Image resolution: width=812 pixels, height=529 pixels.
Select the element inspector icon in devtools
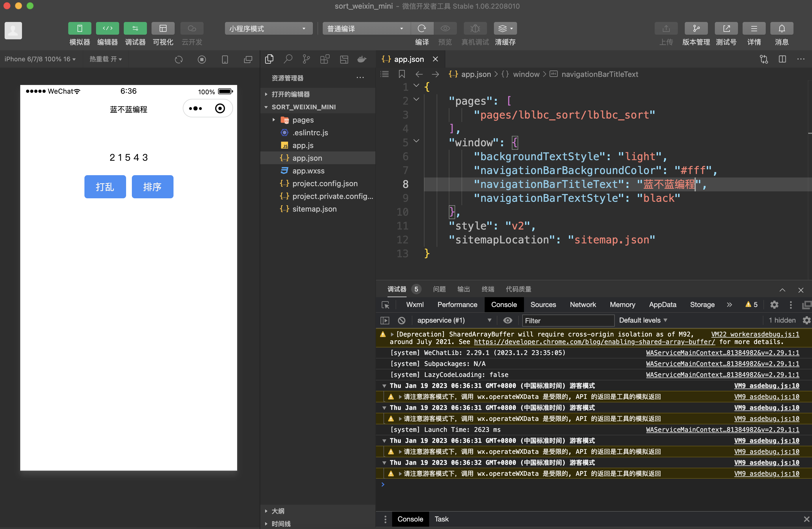[385, 305]
